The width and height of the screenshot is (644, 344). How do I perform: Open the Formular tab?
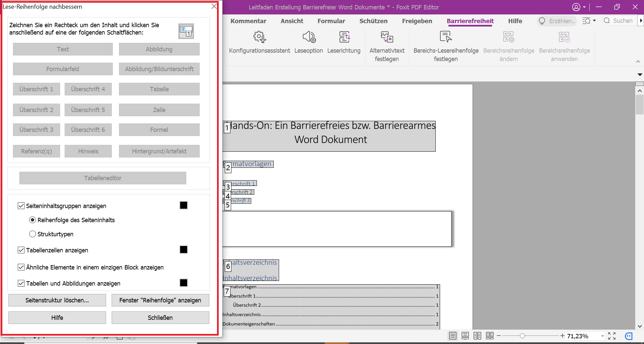tap(331, 21)
